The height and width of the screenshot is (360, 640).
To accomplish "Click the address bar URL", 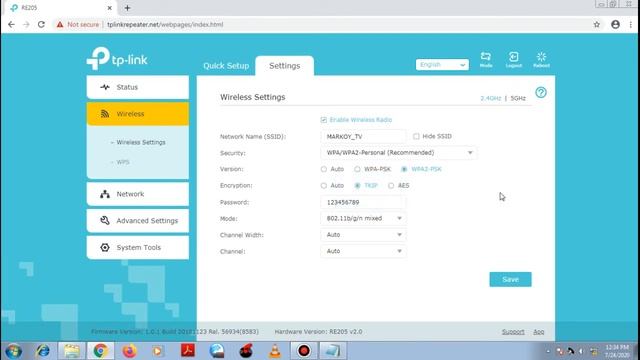I will (165, 24).
